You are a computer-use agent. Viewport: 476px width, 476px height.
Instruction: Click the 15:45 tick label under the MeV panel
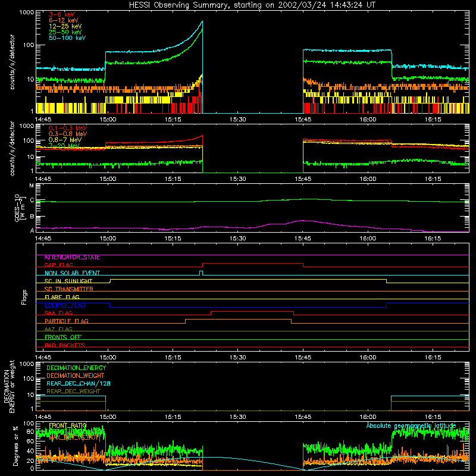coord(303,179)
